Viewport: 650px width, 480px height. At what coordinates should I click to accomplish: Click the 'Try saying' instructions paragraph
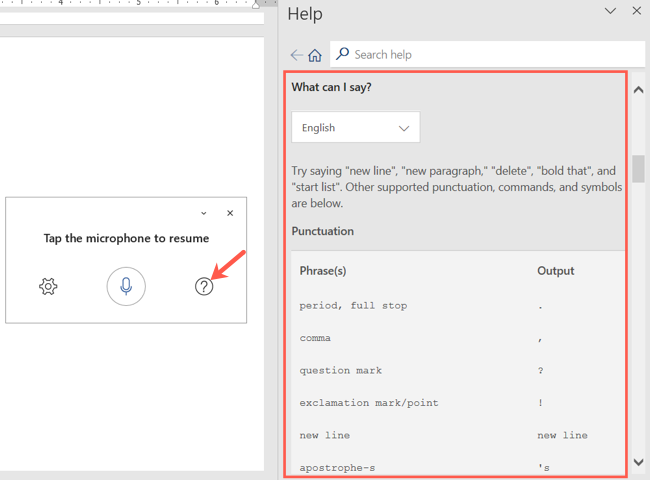click(457, 187)
